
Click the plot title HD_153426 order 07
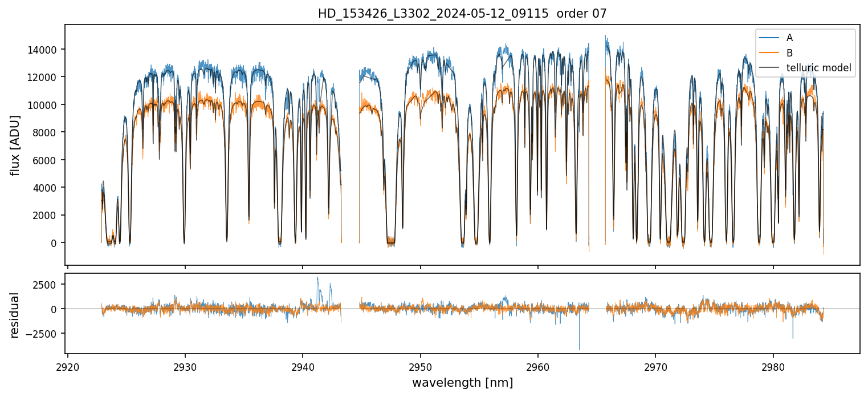point(462,14)
